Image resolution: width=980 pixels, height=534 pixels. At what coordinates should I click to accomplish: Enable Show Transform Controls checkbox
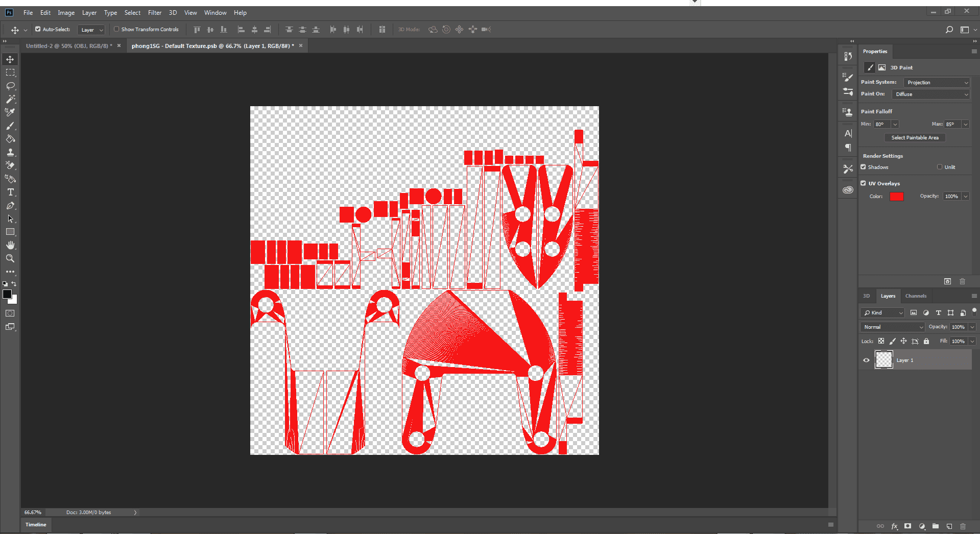coord(116,29)
